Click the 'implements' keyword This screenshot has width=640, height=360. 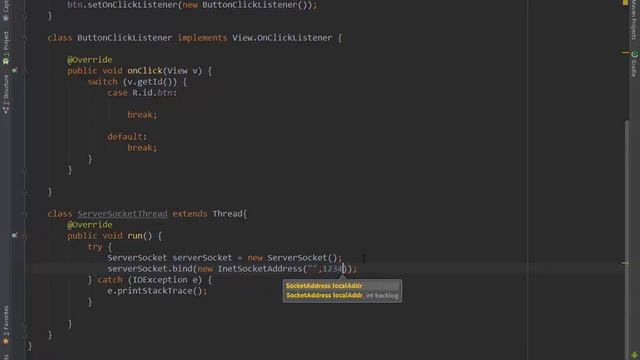pos(202,38)
